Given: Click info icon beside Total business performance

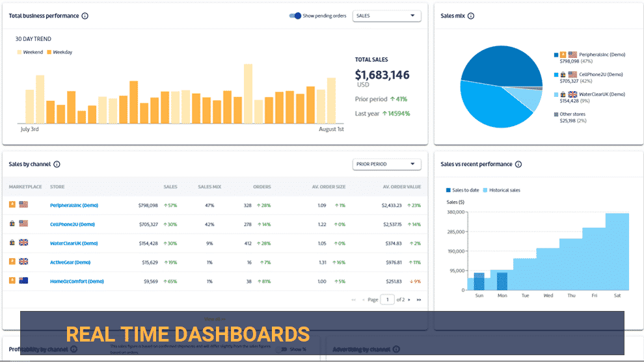Looking at the screenshot, I should pyautogui.click(x=85, y=16).
